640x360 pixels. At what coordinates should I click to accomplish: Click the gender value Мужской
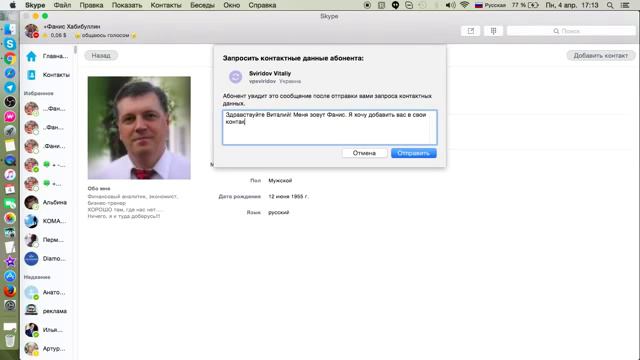click(280, 180)
